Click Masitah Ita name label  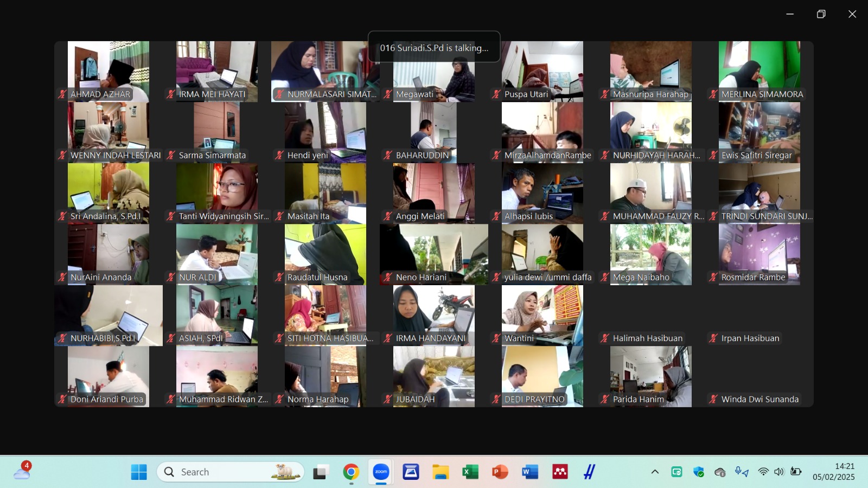(x=308, y=216)
